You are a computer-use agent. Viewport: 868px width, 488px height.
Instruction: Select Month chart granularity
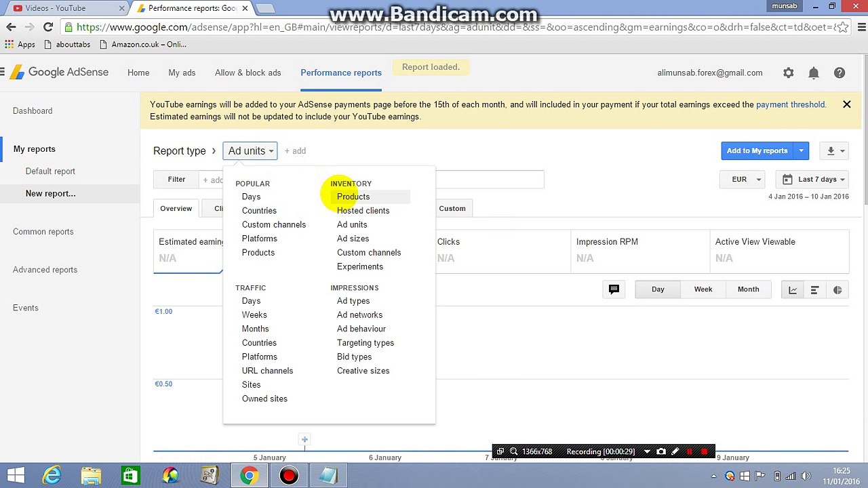coord(748,289)
